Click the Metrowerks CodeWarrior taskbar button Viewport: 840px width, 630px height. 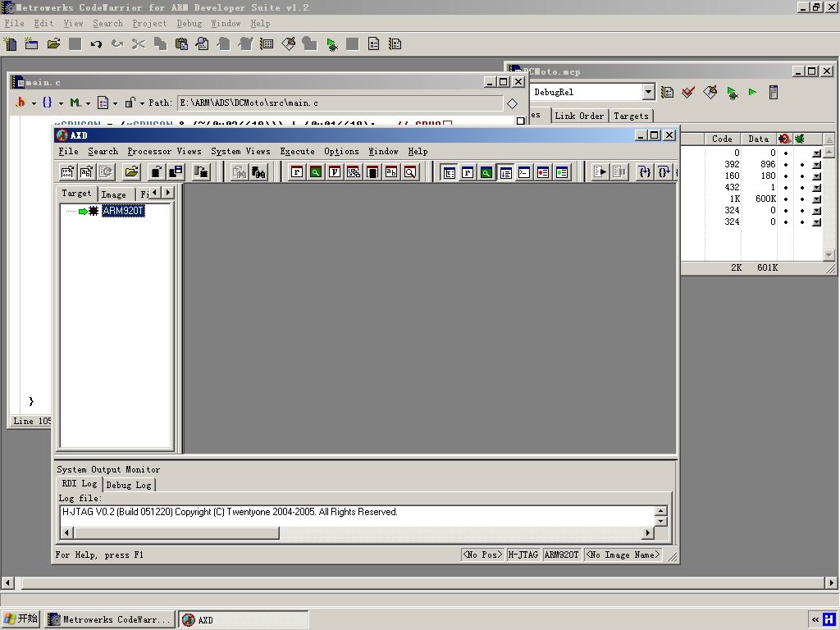click(110, 619)
